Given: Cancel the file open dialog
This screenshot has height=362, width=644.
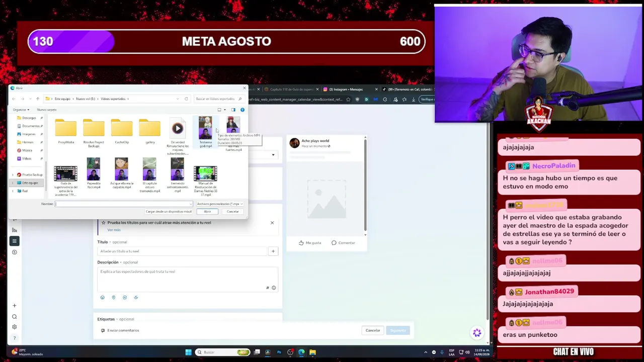Looking at the screenshot, I should tap(232, 212).
